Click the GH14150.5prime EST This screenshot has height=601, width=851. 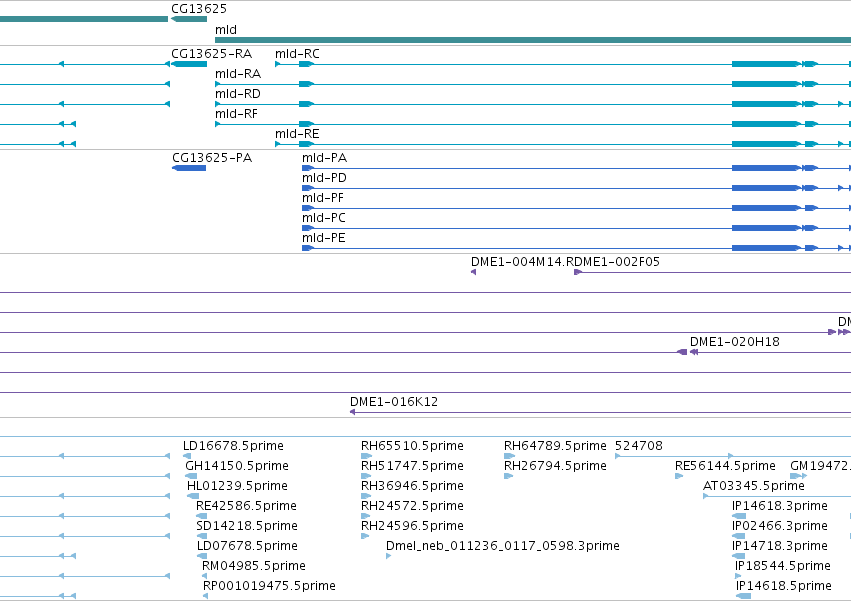pyautogui.click(x=190, y=476)
